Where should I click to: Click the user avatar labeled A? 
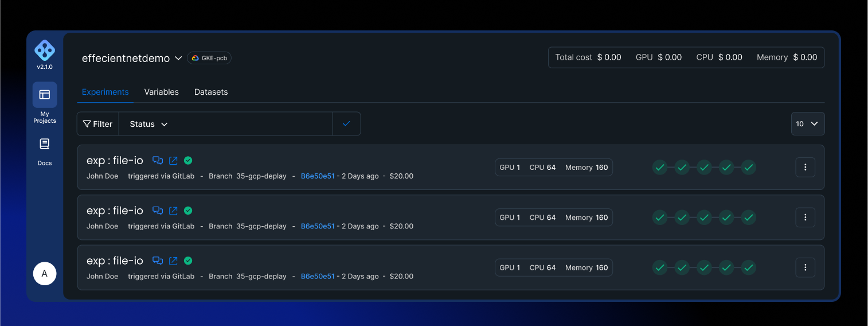pyautogui.click(x=45, y=274)
